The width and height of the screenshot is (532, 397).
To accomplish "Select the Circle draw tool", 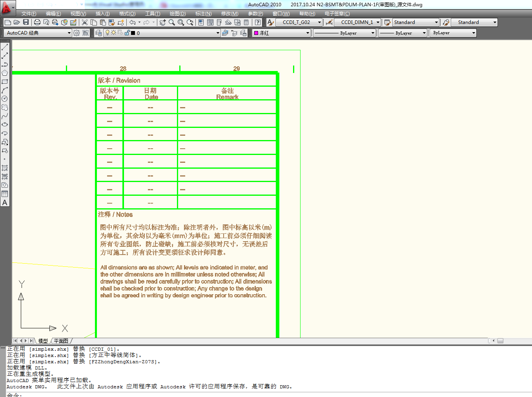I will [5, 99].
